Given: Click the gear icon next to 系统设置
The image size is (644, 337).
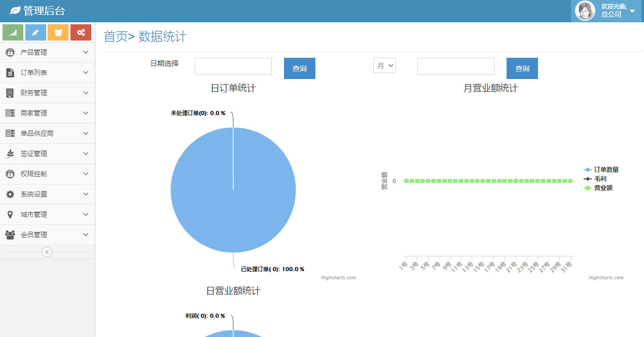Looking at the screenshot, I should click(10, 194).
